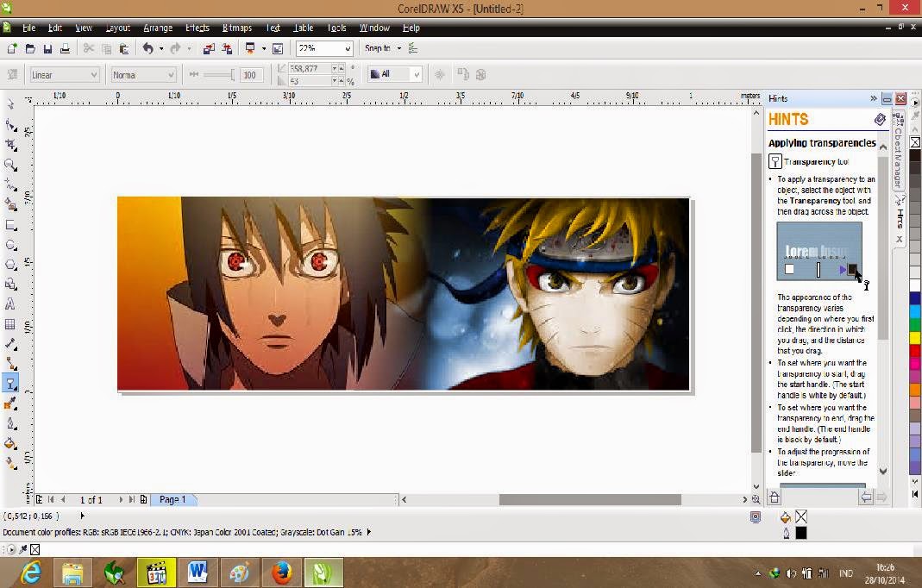Open the Arrange menu
Viewport: 922px width, 588px height.
coord(158,28)
